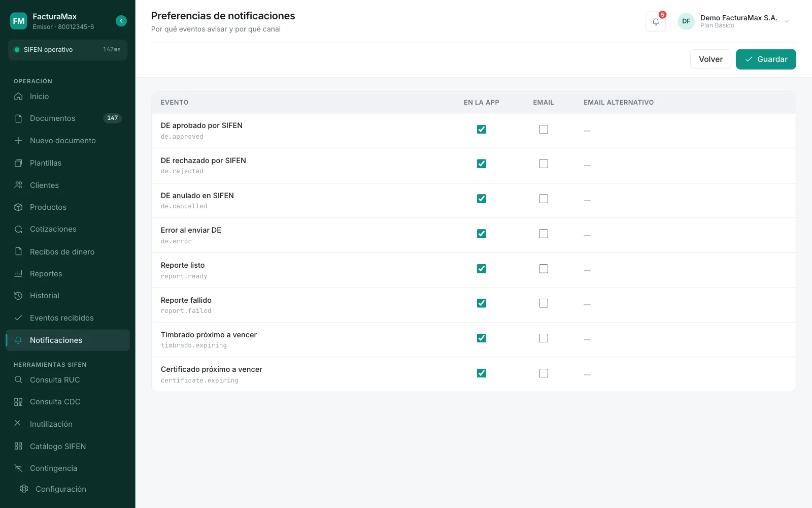Open Historial from the sidebar

67,296
